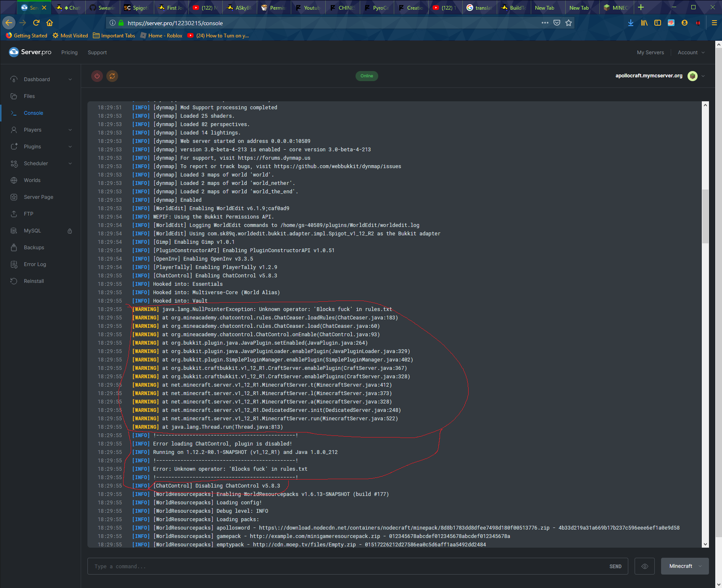Screen dimensions: 722x588
Task: Switch to the Swearing browser tab
Action: click(x=102, y=7)
